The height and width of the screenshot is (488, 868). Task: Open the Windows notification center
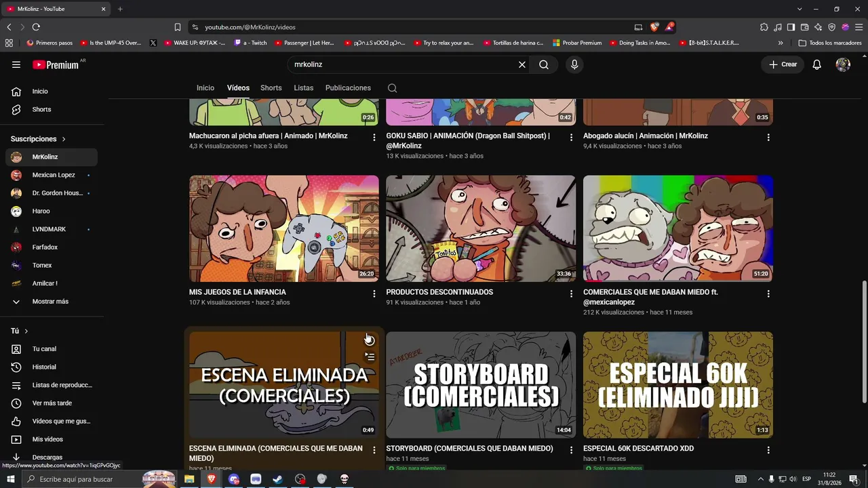(x=854, y=479)
